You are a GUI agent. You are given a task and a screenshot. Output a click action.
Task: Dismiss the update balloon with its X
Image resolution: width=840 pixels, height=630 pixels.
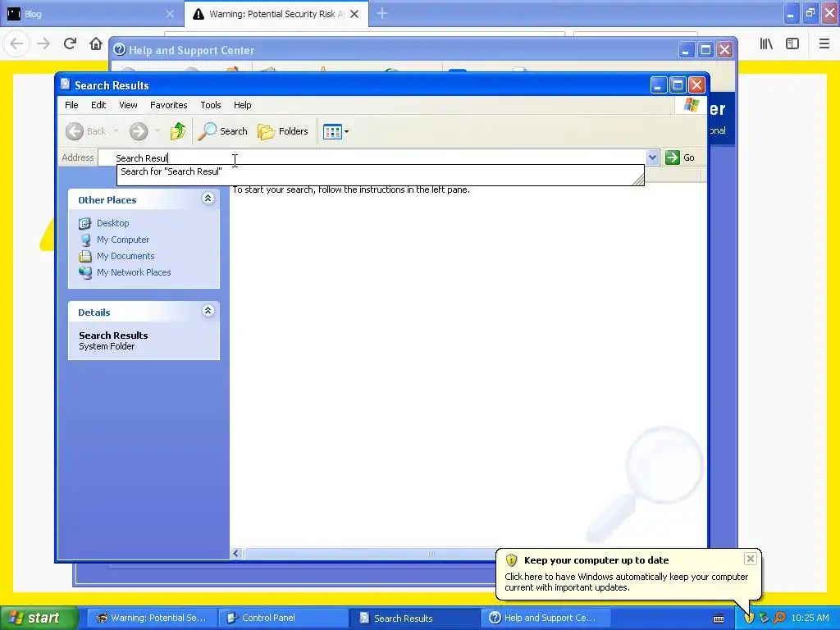click(750, 559)
